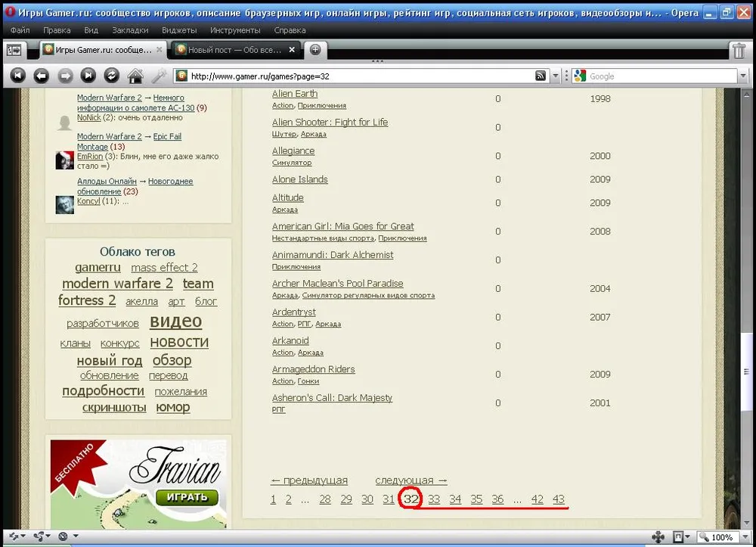
Task: Click the Forward navigation button
Action: tap(65, 76)
